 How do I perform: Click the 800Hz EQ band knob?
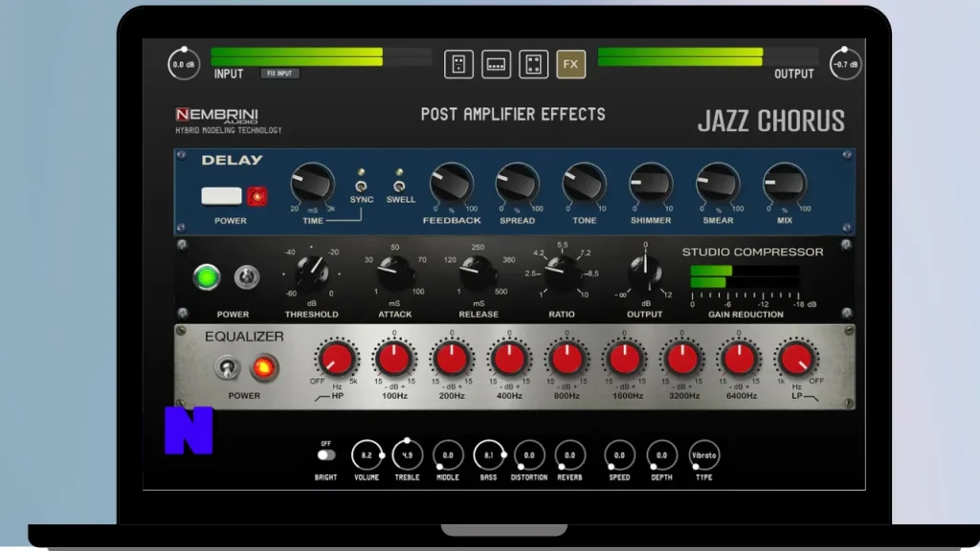click(x=567, y=360)
